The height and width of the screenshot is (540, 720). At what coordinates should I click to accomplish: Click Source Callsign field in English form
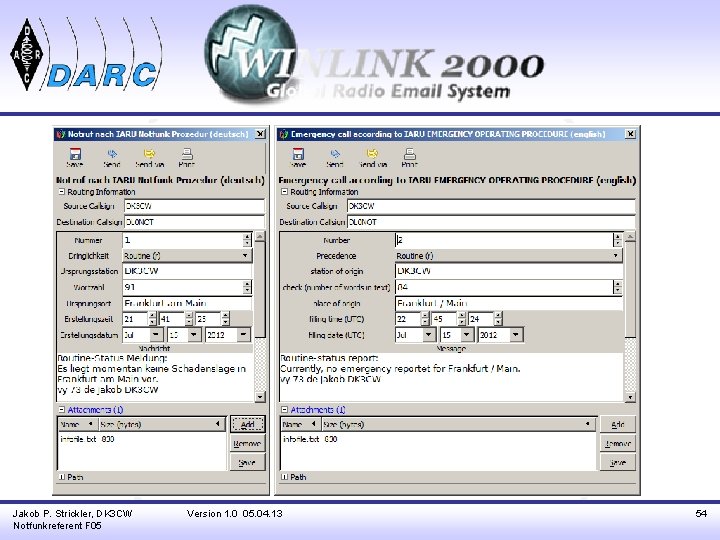491,206
